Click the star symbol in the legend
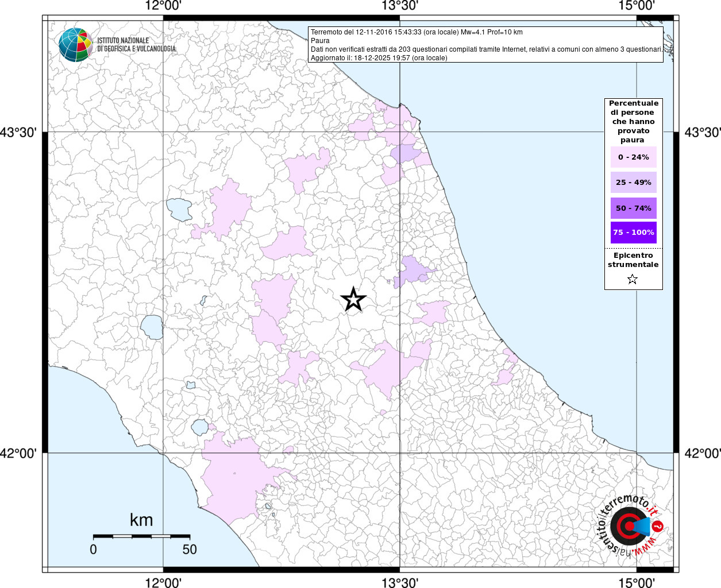 point(633,280)
